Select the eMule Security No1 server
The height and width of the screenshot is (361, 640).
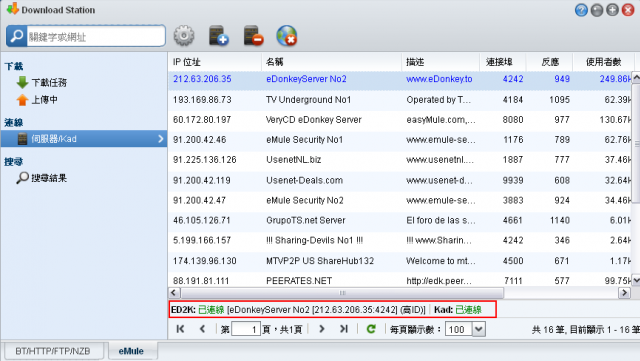(304, 140)
